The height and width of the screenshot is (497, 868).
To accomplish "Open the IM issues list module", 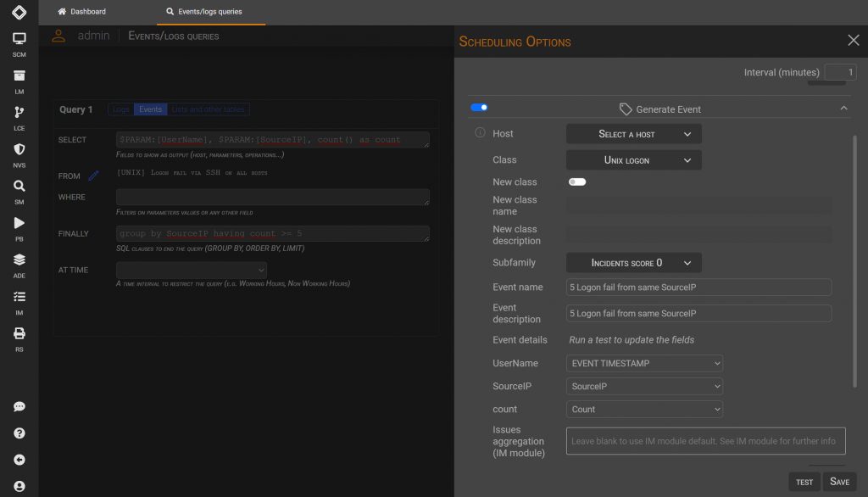I will click(19, 303).
